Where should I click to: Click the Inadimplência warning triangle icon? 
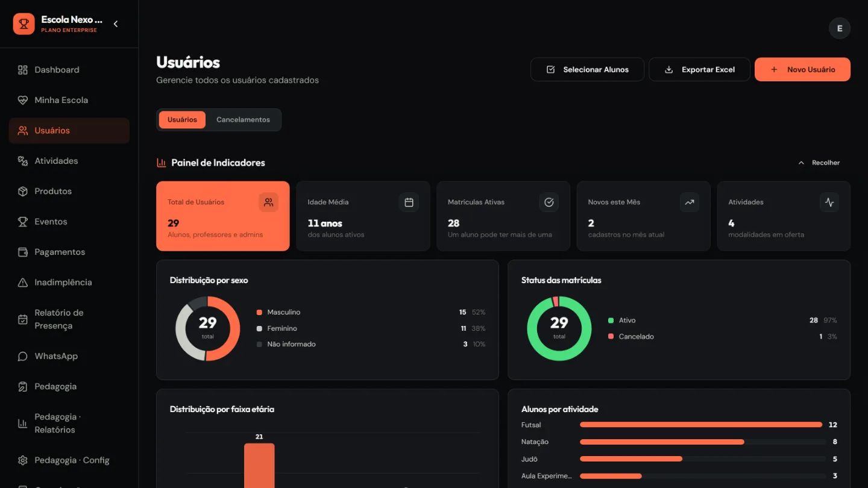coord(23,283)
